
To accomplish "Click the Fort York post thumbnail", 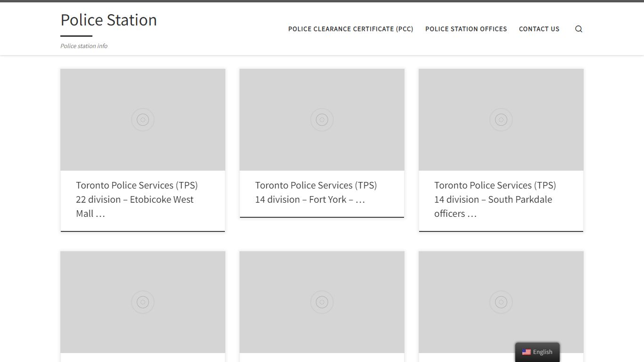I will [322, 120].
